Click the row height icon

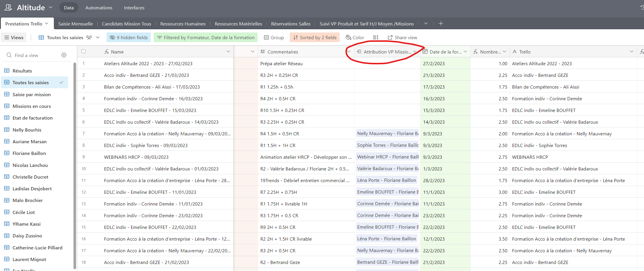[x=376, y=37]
